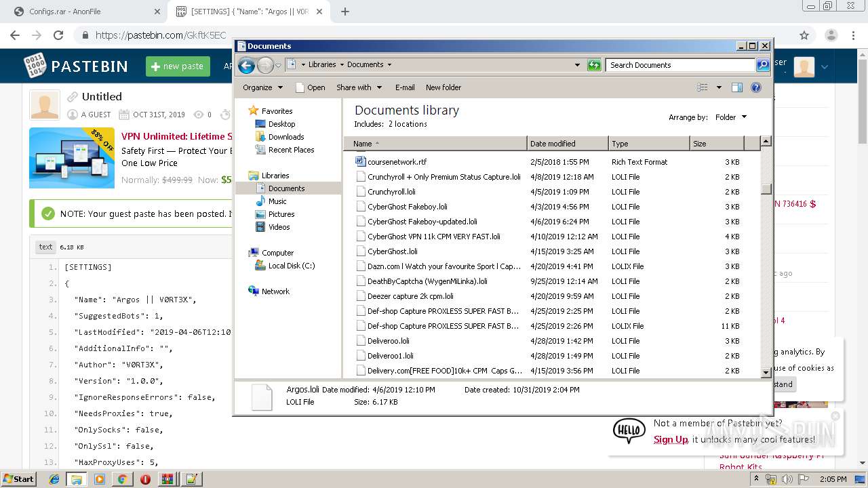
Task: Click the change view icon in toolbar
Action: click(x=703, y=87)
